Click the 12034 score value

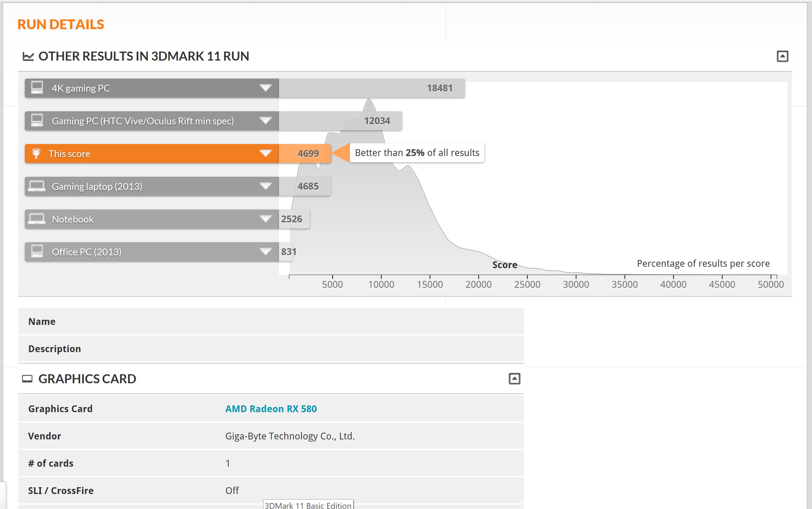377,121
